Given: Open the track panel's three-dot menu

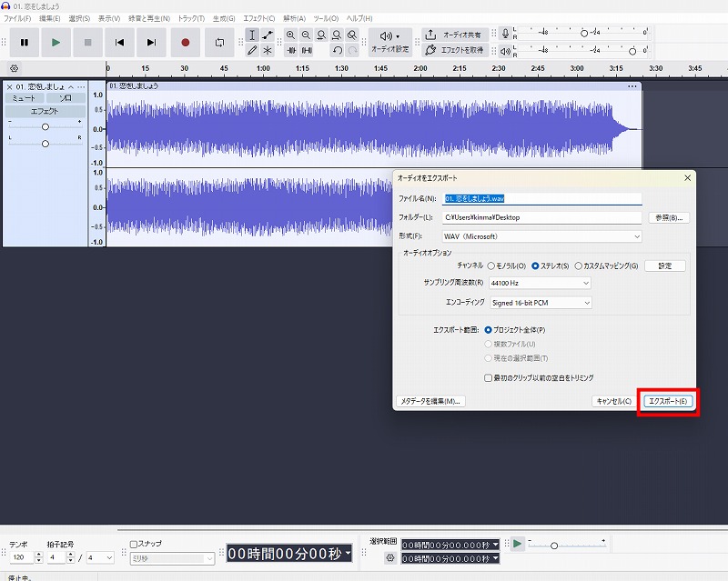Looking at the screenshot, I should 81,86.
